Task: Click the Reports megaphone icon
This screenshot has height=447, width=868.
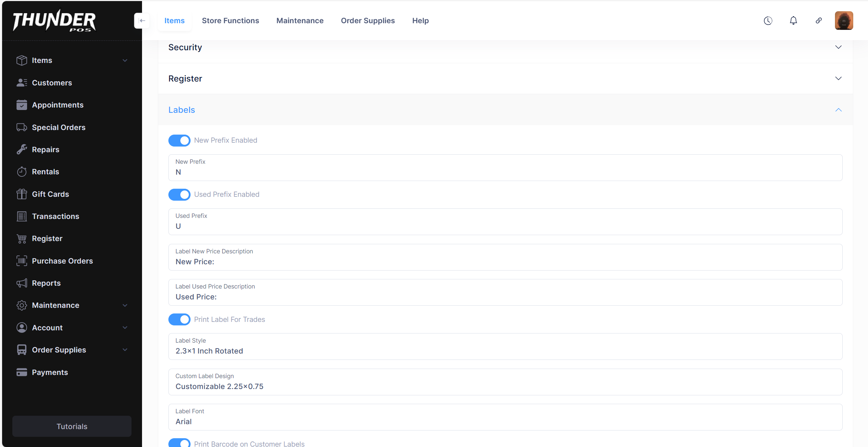Action: click(21, 283)
